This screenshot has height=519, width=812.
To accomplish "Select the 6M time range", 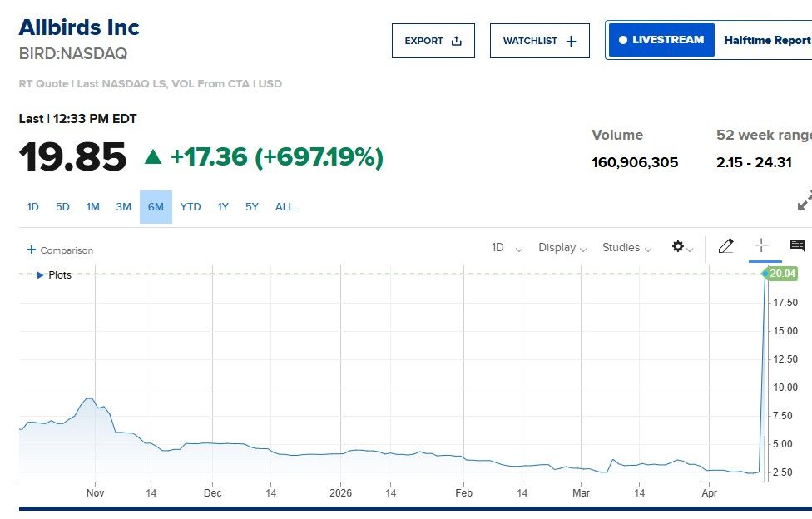I will 156,207.
